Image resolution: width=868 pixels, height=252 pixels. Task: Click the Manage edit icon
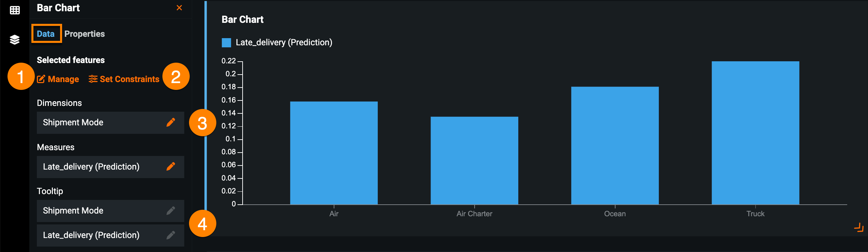[x=41, y=79]
